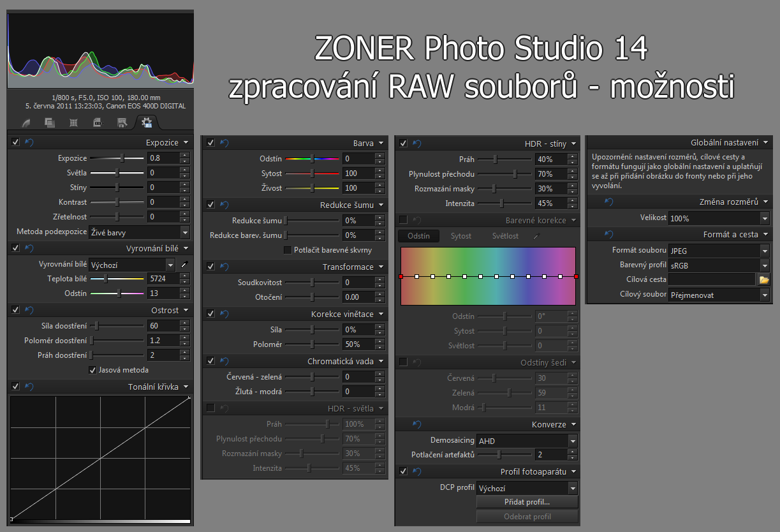Switch to the Odstín color correction tab
The width and height of the screenshot is (780, 532).
(418, 236)
